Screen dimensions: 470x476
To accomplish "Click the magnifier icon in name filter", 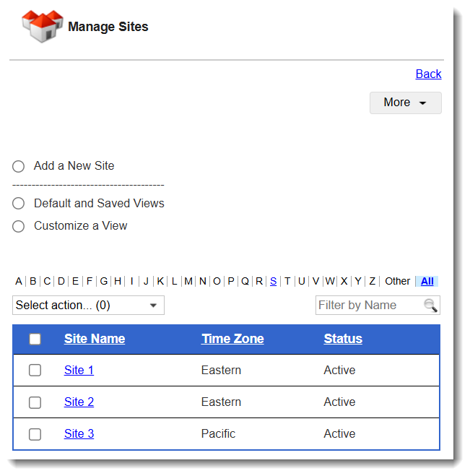I will point(430,306).
